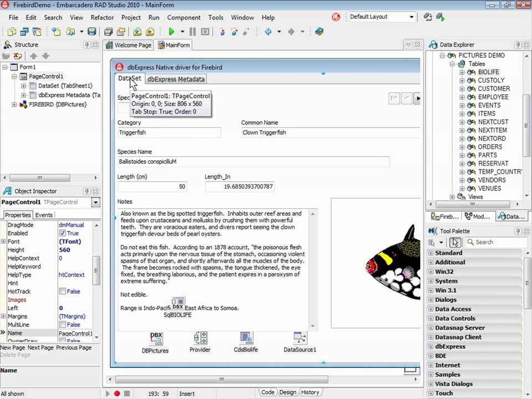
Task: Switch to the Events tab in Object Inspector
Action: [x=44, y=215]
